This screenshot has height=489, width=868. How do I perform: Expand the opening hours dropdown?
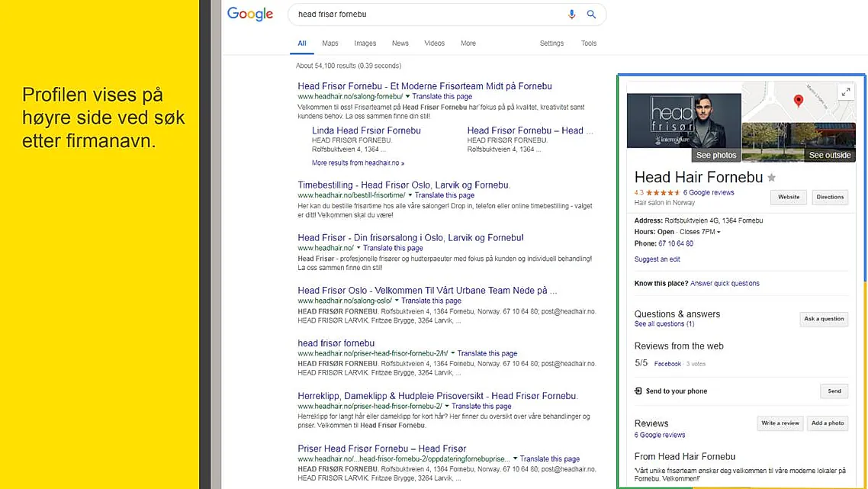719,232
